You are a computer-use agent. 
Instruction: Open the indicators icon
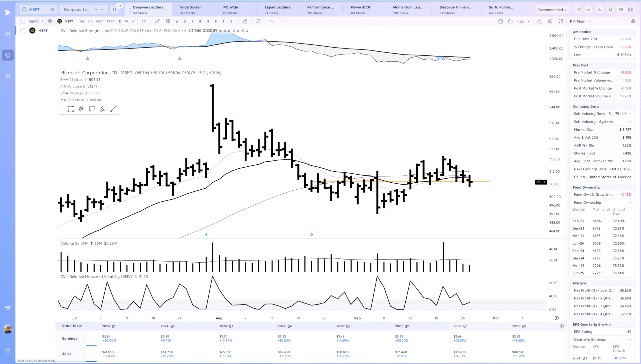click(x=157, y=21)
